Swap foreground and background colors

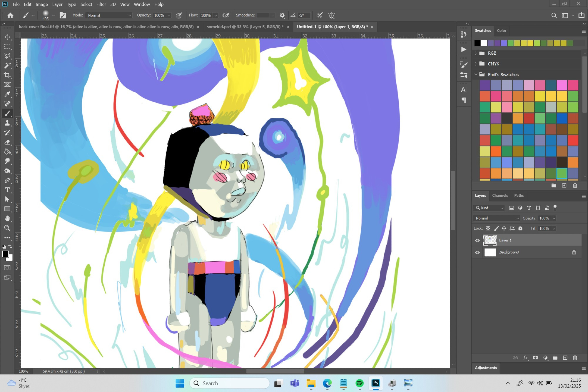[x=10, y=246]
